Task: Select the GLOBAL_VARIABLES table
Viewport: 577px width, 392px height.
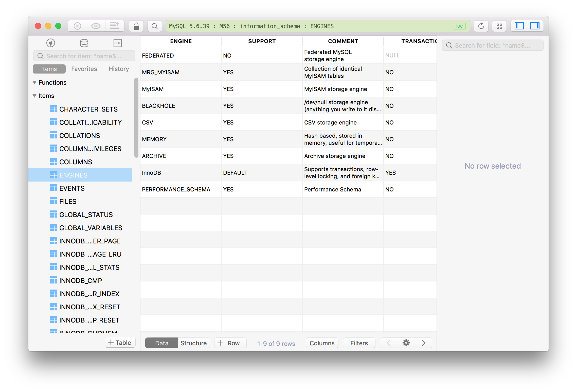Action: pyautogui.click(x=91, y=228)
